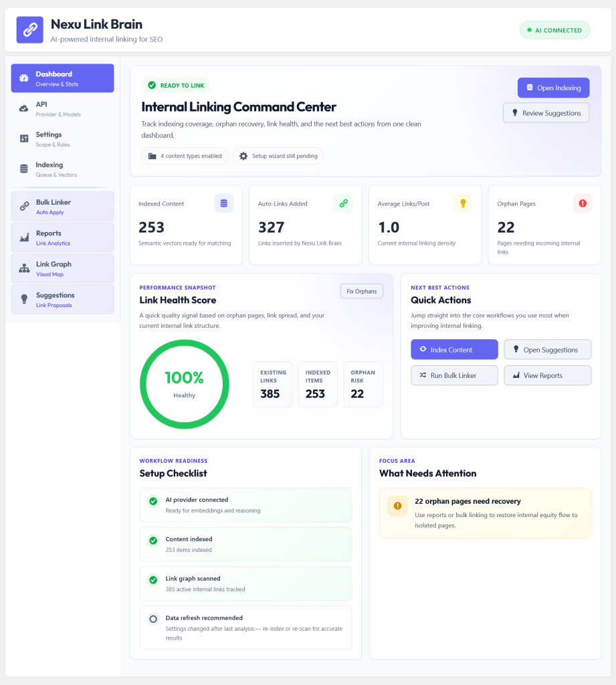Click the AI provider connected check mark
This screenshot has height=685, width=616.
click(153, 501)
